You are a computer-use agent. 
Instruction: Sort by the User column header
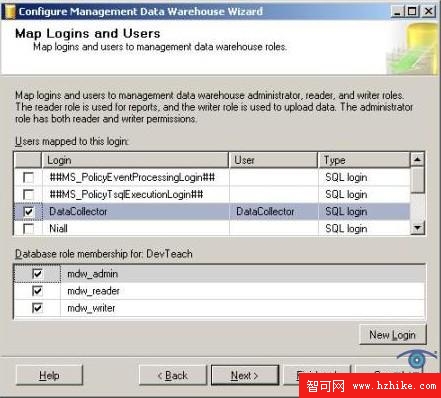tap(273, 160)
